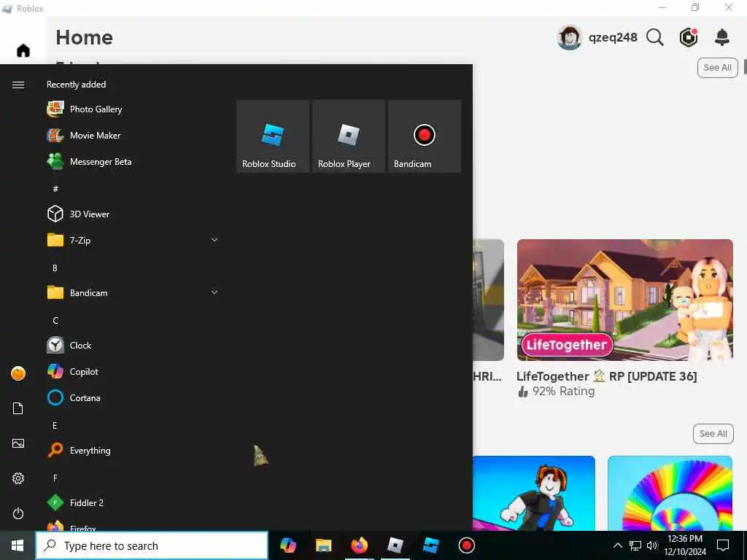Screen dimensions: 747x560
Task: Open the Action Center notifications icon
Action: 723,545
